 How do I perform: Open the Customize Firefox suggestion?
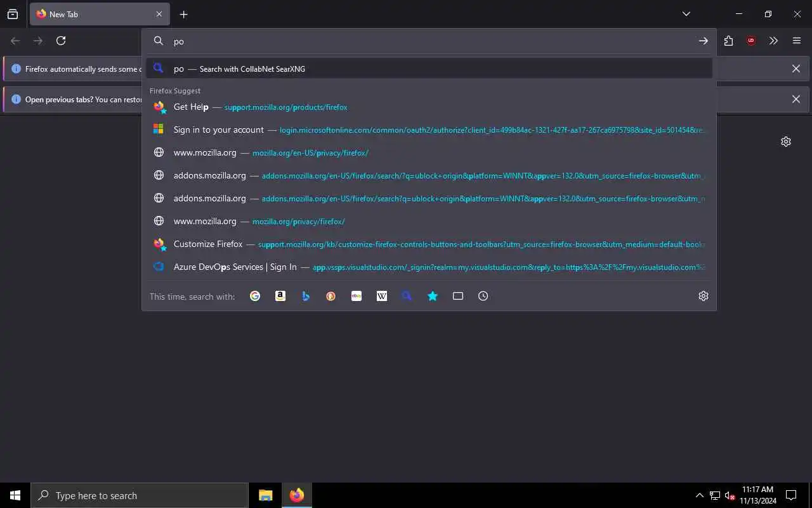coord(429,244)
